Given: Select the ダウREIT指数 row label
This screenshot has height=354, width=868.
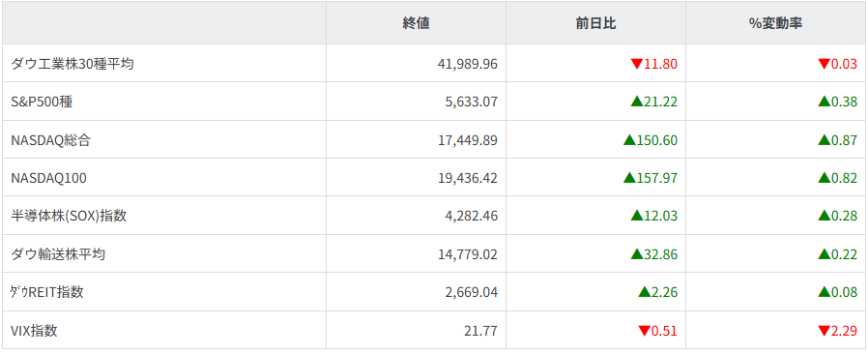Looking at the screenshot, I should (47, 292).
